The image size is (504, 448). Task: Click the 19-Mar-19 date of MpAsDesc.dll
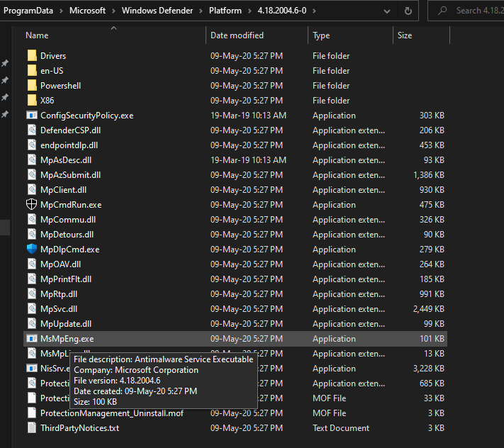pyautogui.click(x=248, y=160)
